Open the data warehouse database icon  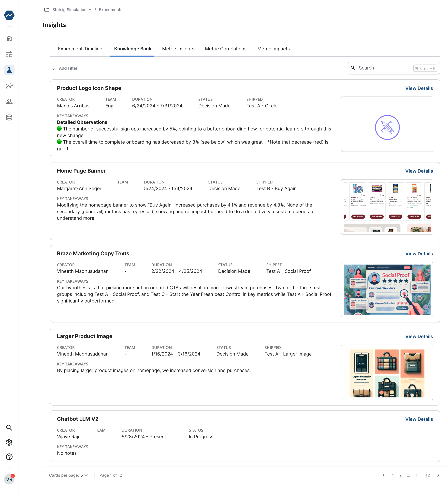tap(9, 117)
